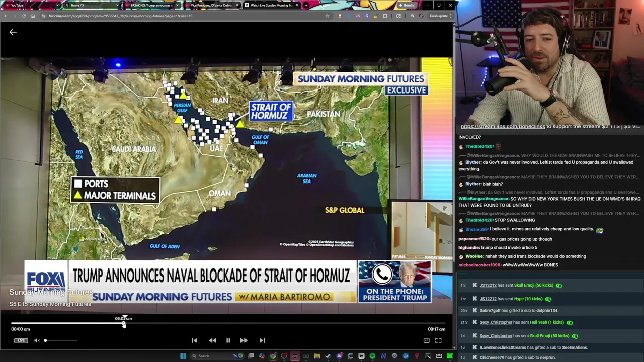Open Chrome from the taskbar
Viewport: 644px width, 362px height.
tap(273, 356)
